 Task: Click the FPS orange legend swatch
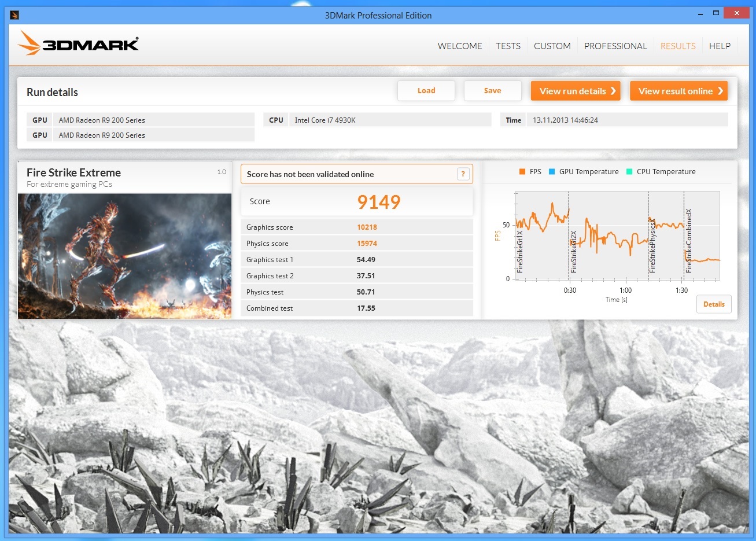pos(522,172)
